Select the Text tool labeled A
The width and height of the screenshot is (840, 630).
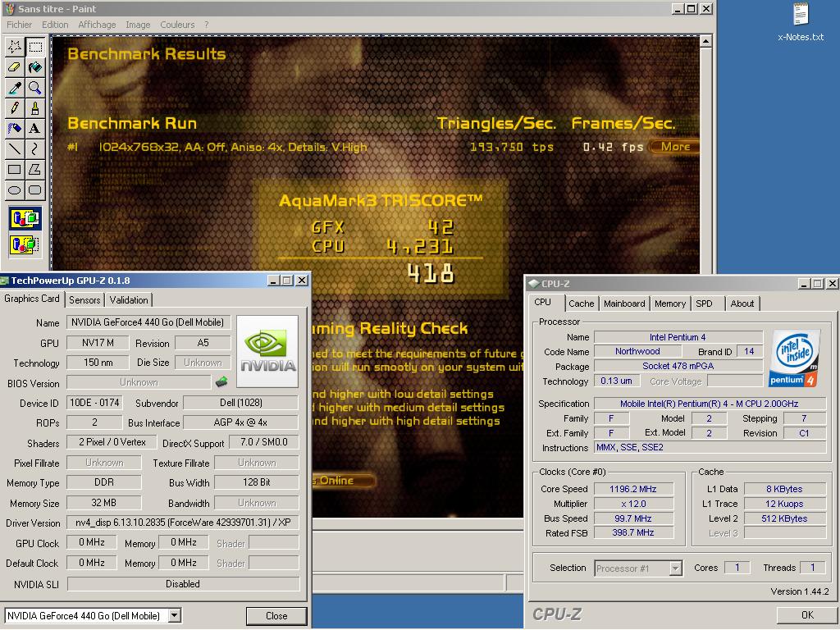click(x=34, y=128)
